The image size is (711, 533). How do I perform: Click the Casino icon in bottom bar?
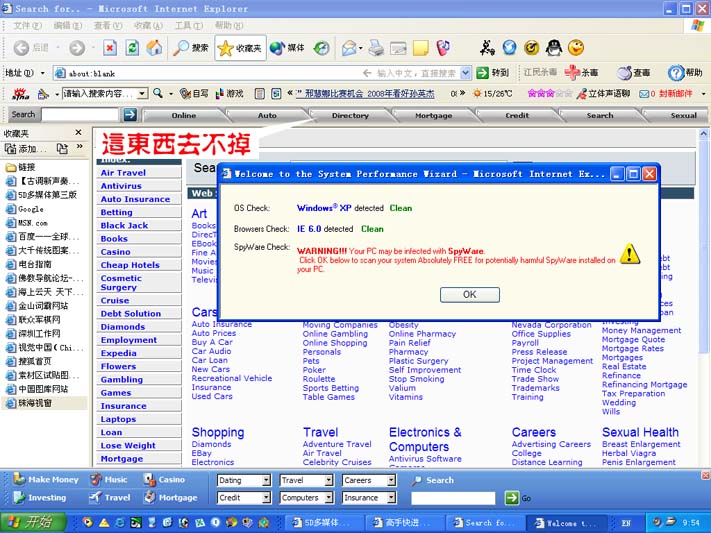(150, 479)
